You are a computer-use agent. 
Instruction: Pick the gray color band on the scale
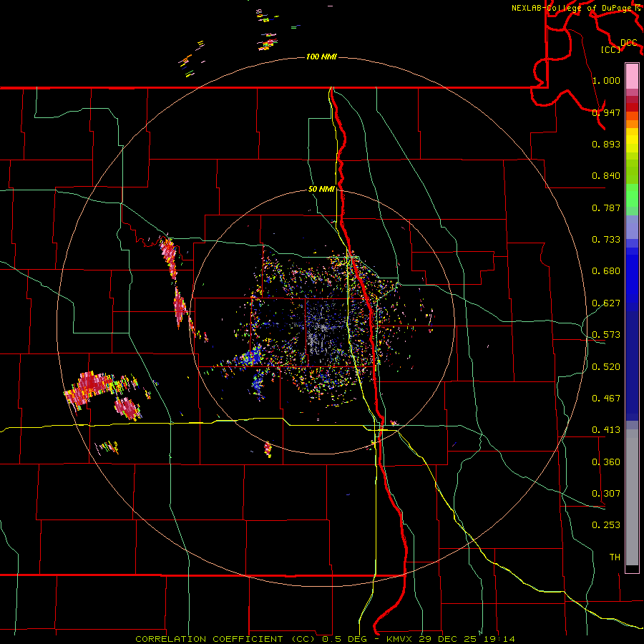[x=632, y=497]
